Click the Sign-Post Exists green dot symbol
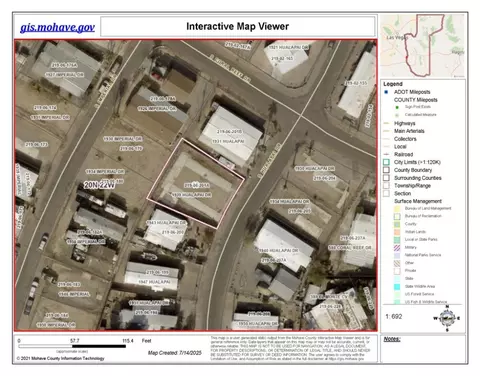Screen dimensions: 480x376 (397, 107)
